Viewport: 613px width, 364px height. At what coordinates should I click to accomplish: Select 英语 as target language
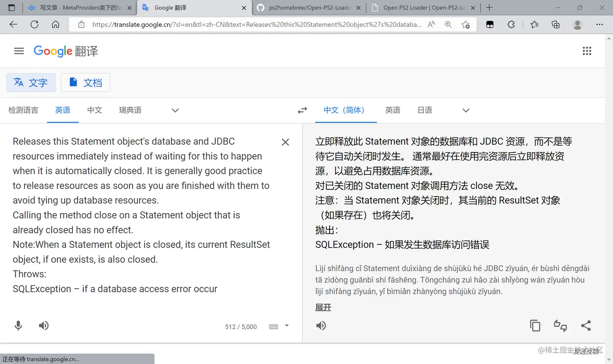(x=393, y=110)
